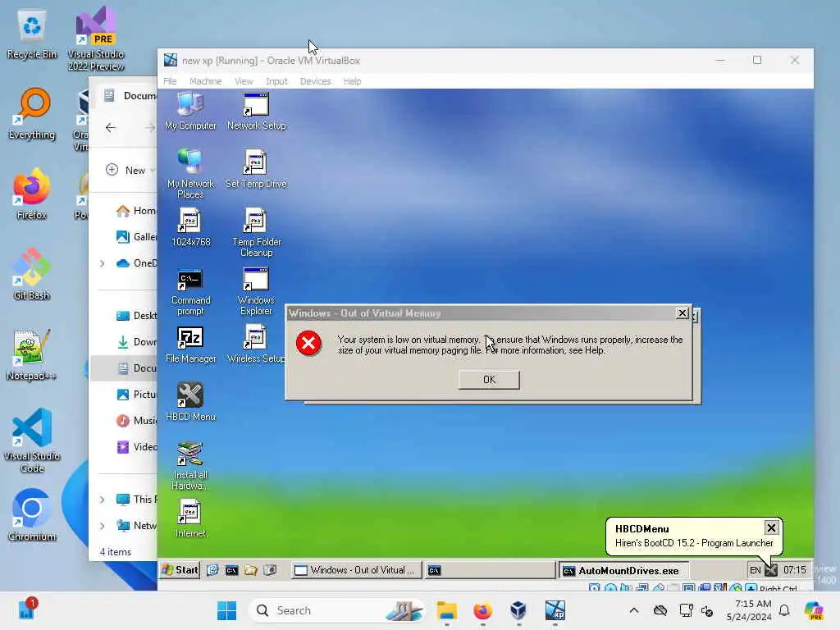Open Windows Explorer shortcut in VM
The height and width of the screenshot is (630, 840).
click(256, 292)
